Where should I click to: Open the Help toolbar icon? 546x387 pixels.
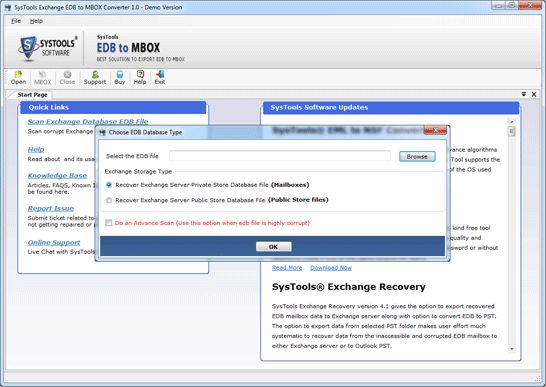[140, 77]
